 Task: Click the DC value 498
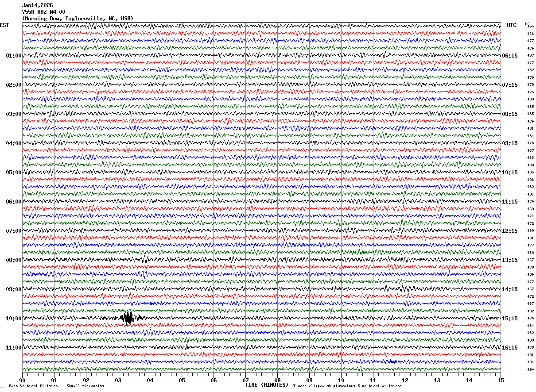[530, 180]
